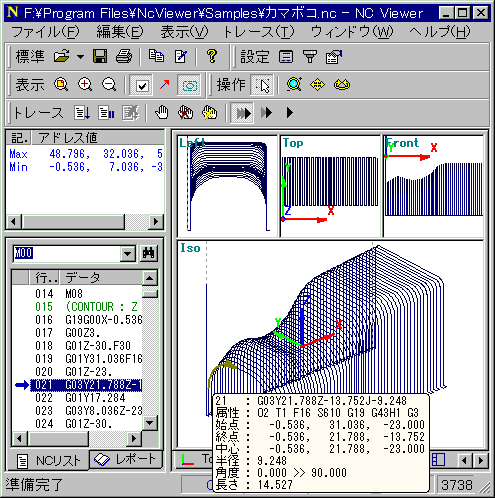Toggle the fast-forward trace speed button
Screen dimensions: 495x498
[242, 113]
